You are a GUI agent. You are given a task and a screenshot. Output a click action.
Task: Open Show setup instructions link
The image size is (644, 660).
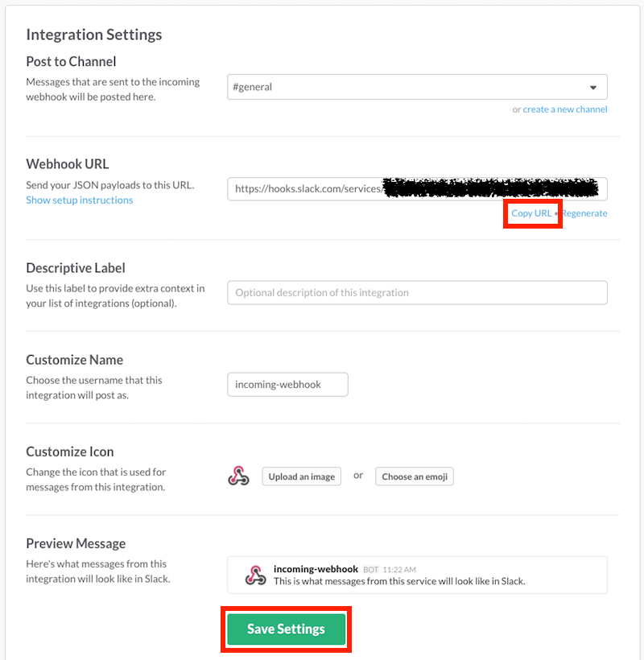80,200
